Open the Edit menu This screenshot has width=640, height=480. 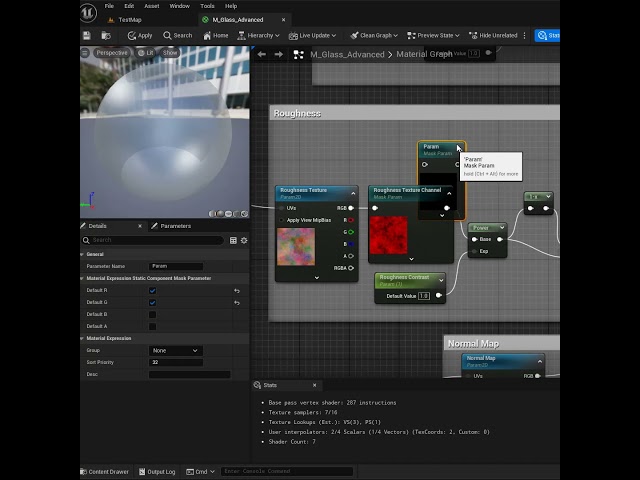[129, 6]
